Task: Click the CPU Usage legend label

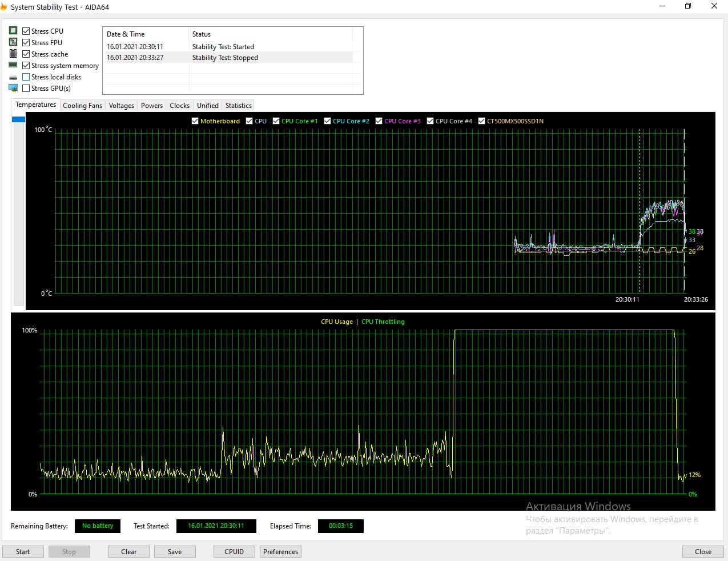Action: point(337,322)
